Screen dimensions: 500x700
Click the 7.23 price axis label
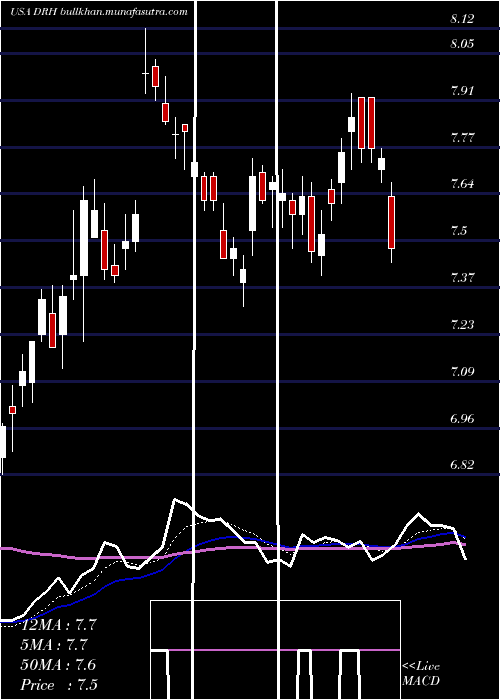tap(462, 325)
